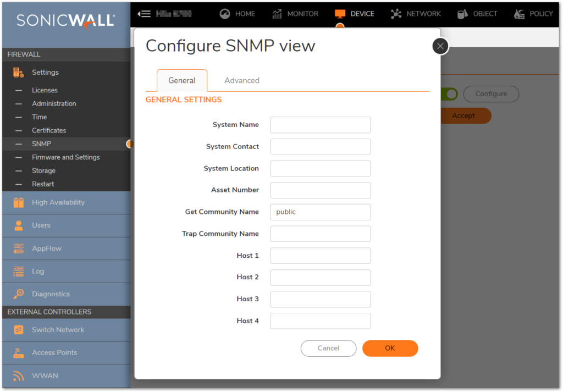Click inside the System Name input field

point(320,125)
